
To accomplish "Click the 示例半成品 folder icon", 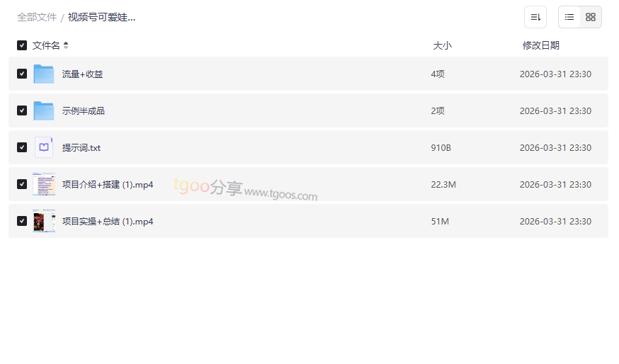I will point(44,110).
